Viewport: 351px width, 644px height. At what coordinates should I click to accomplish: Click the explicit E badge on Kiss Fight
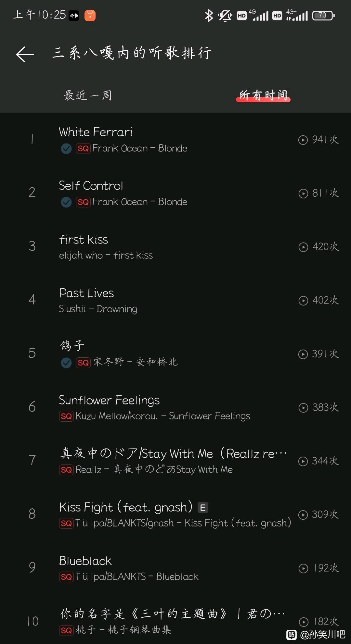point(203,507)
